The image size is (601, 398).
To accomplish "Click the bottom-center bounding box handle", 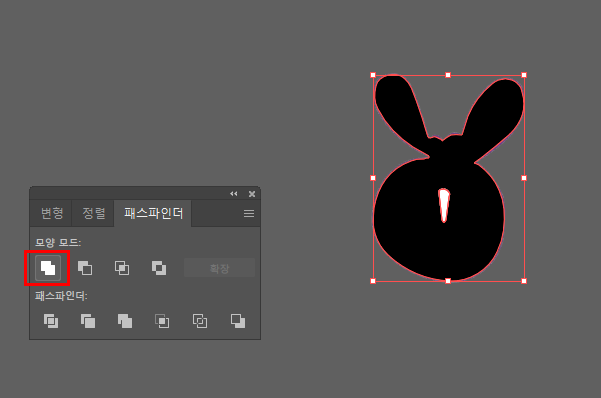I will click(448, 281).
